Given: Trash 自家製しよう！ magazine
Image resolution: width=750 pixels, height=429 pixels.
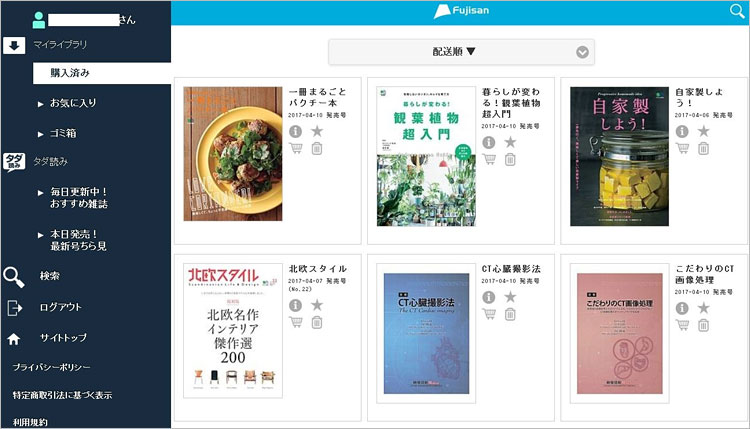Looking at the screenshot, I should tap(703, 149).
